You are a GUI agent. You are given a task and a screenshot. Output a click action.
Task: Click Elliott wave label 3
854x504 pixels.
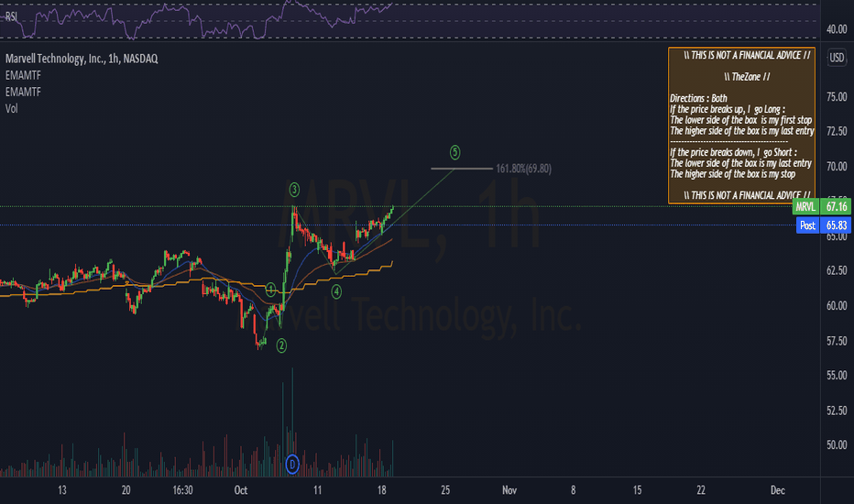pos(294,190)
